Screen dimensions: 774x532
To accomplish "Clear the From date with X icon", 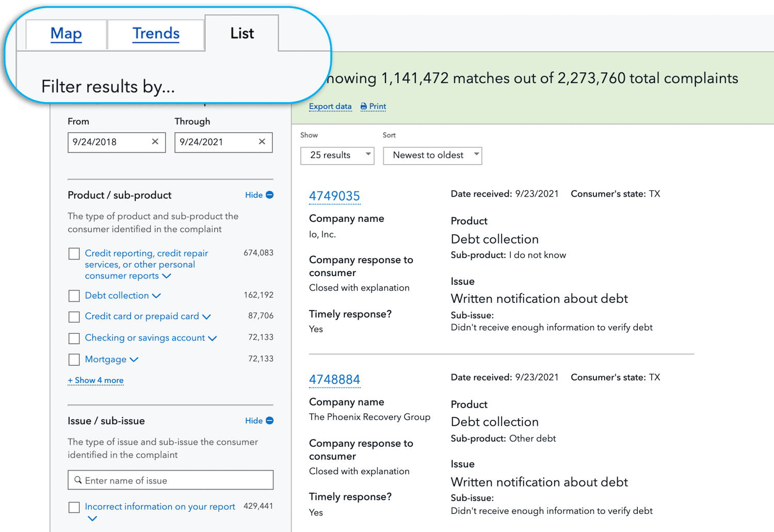I will [155, 142].
